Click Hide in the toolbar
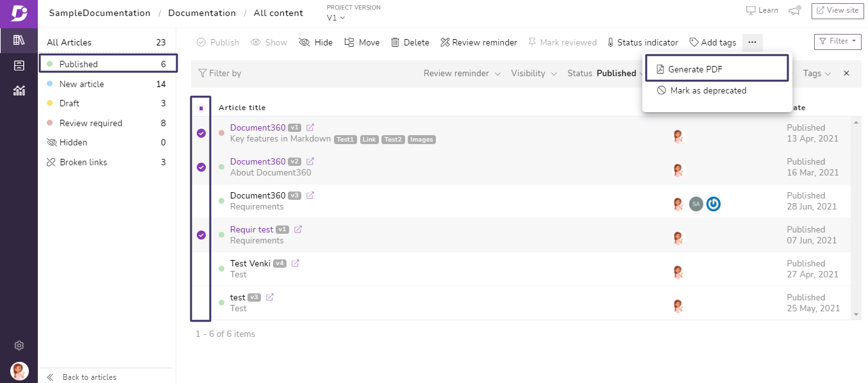This screenshot has height=383, width=868. tap(316, 42)
